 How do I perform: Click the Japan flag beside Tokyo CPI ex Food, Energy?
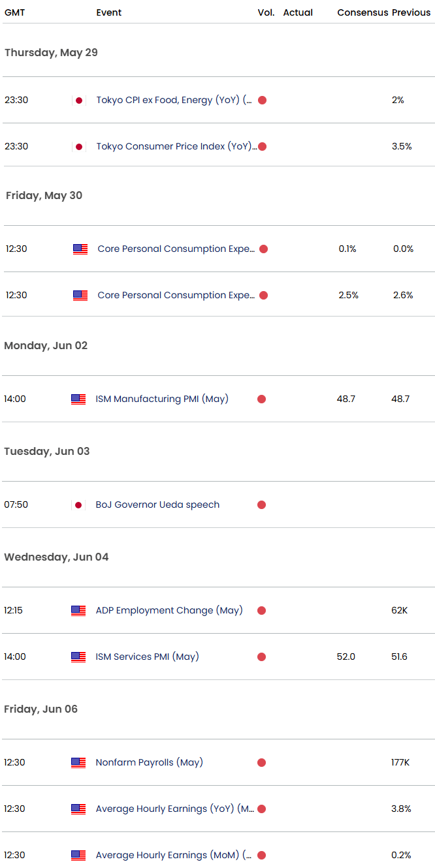(78, 100)
